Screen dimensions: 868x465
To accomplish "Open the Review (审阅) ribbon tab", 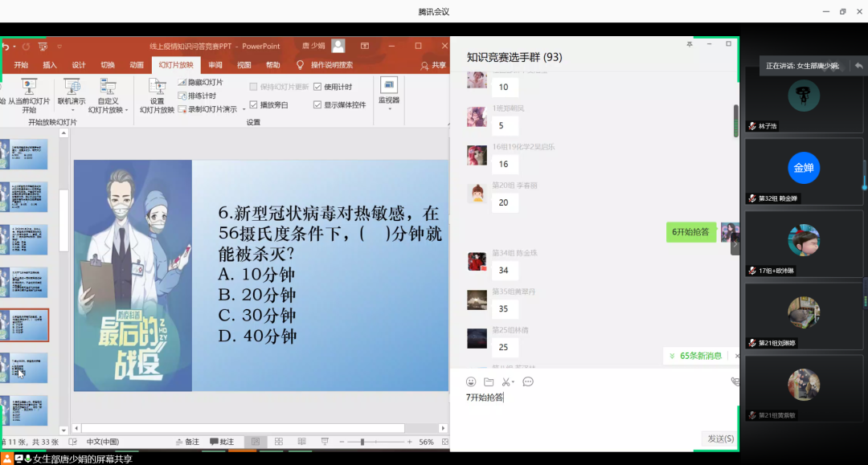I will (x=215, y=65).
